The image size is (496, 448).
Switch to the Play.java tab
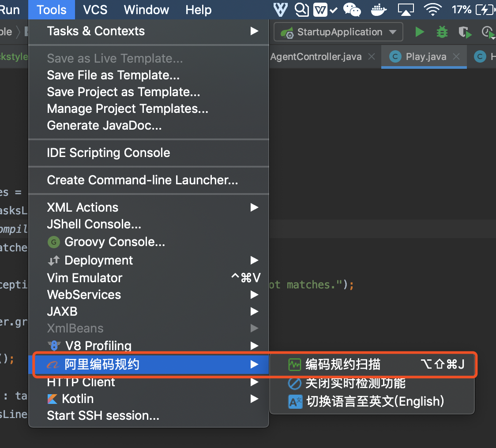point(424,57)
